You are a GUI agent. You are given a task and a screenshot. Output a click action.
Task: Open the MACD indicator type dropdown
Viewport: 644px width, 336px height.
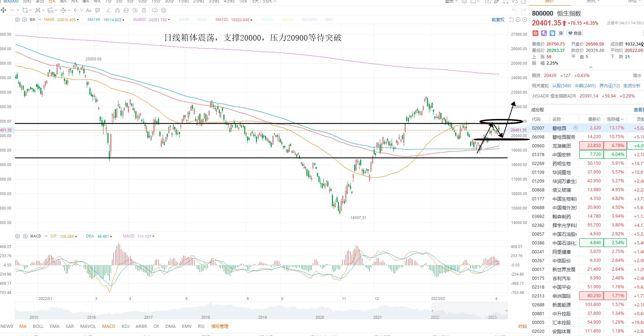pos(46,236)
